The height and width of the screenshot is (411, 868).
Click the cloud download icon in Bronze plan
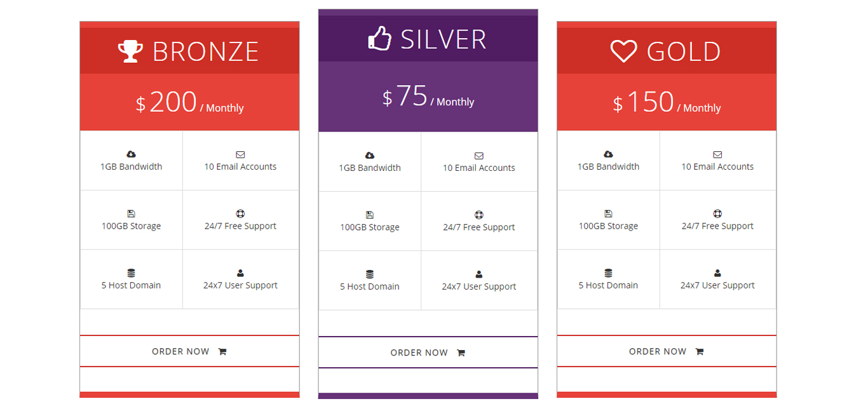click(x=131, y=154)
